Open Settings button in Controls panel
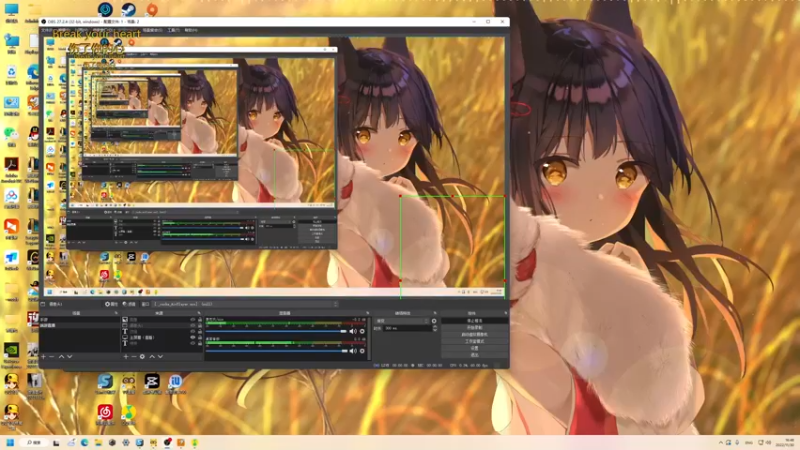This screenshot has height=450, width=800. (475, 348)
